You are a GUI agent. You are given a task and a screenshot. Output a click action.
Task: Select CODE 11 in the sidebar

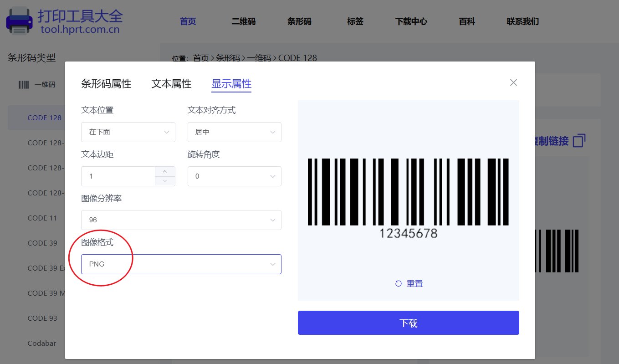click(x=42, y=218)
